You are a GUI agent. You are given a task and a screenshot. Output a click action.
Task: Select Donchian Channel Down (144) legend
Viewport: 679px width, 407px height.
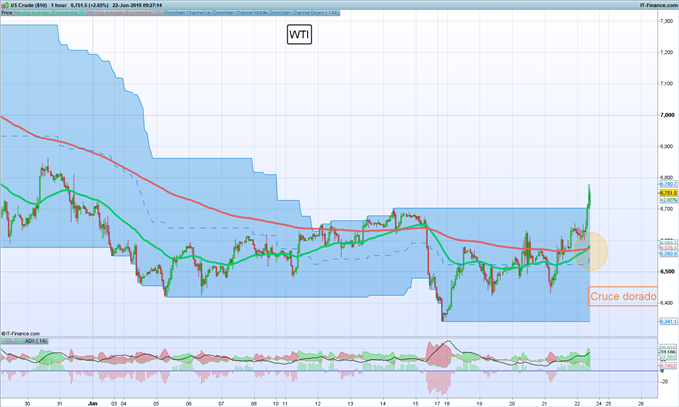(x=305, y=13)
